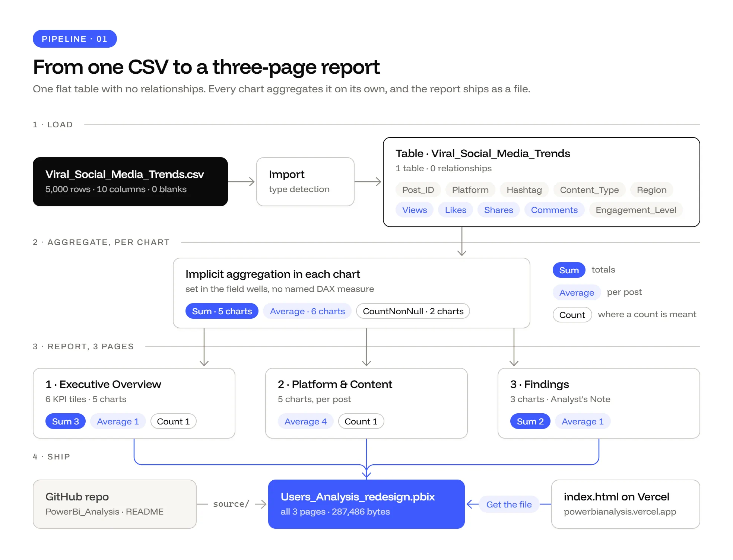Click the Import type detection box
Viewport: 733px width, 560px height.
(305, 182)
